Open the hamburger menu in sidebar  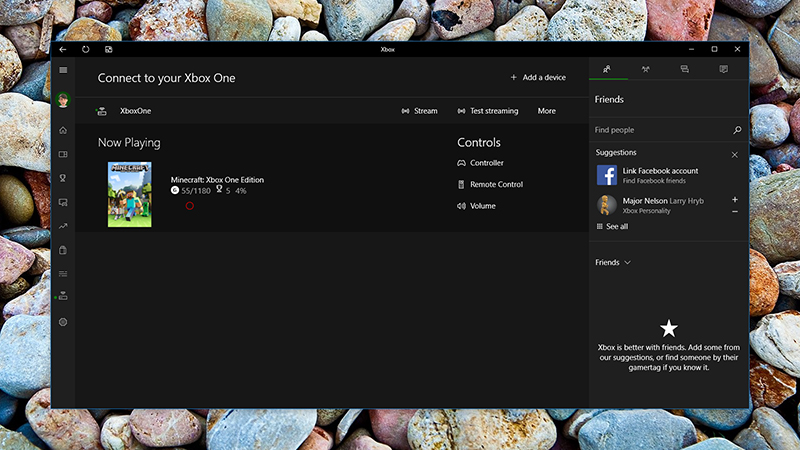coord(63,70)
